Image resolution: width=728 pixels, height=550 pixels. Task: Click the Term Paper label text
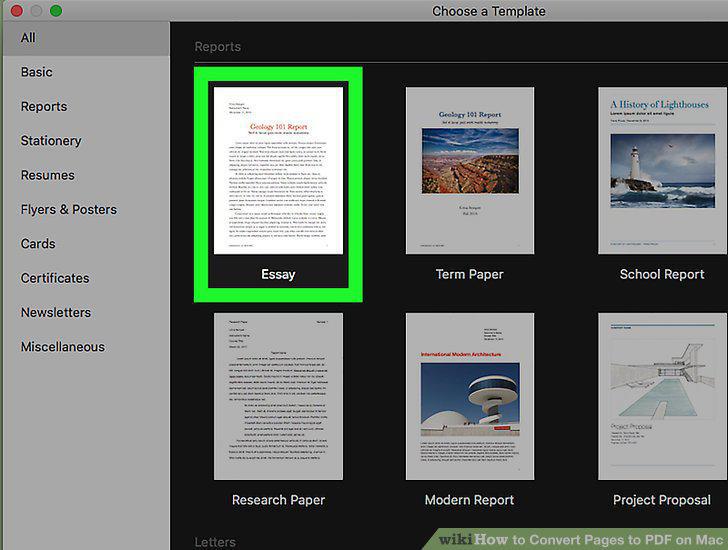[469, 274]
